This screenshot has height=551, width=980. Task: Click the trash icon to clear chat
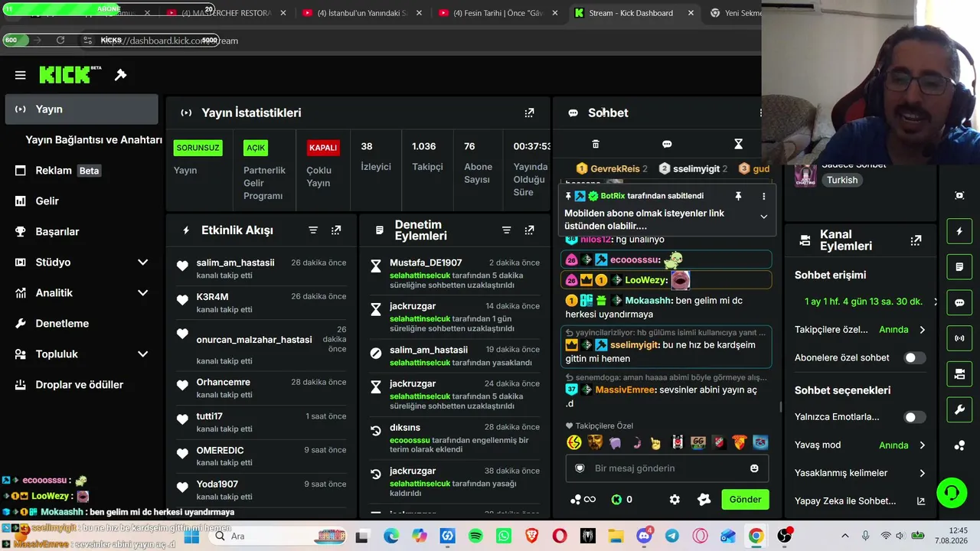[596, 144]
